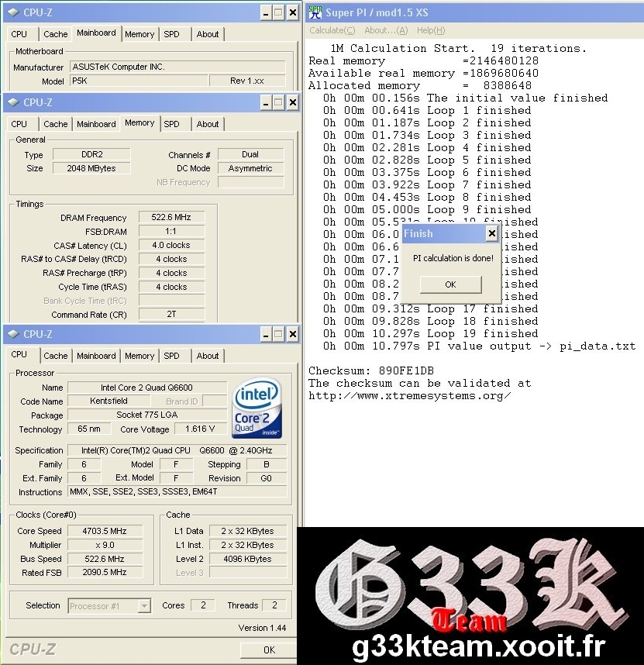The width and height of the screenshot is (644, 665).
Task: Click CPU-Z icon in CPU window title
Action: 14,334
